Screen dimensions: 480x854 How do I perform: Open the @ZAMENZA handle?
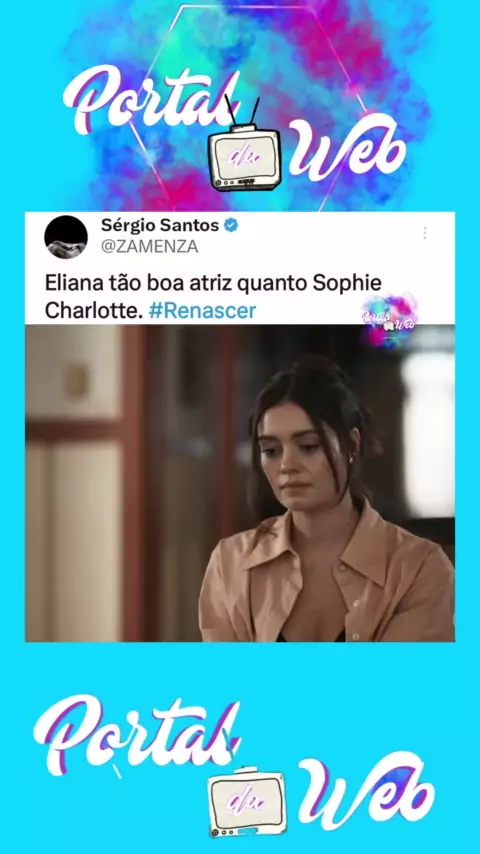click(x=149, y=247)
